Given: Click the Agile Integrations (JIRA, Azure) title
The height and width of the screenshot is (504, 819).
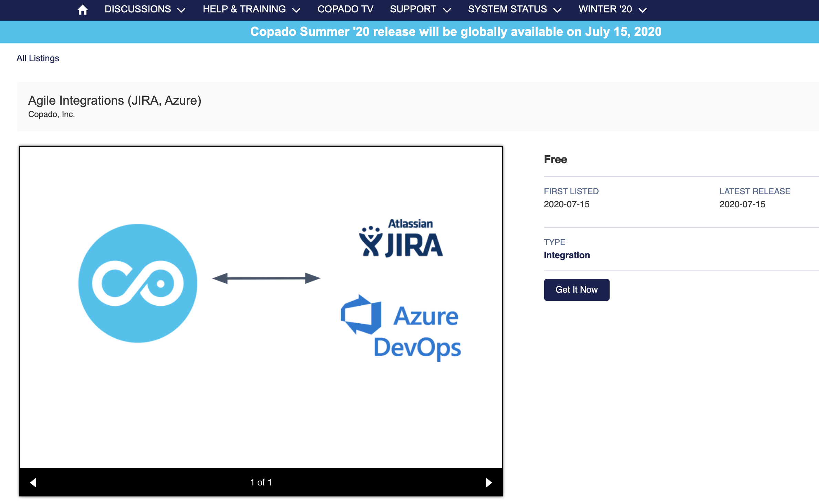Looking at the screenshot, I should coord(115,101).
